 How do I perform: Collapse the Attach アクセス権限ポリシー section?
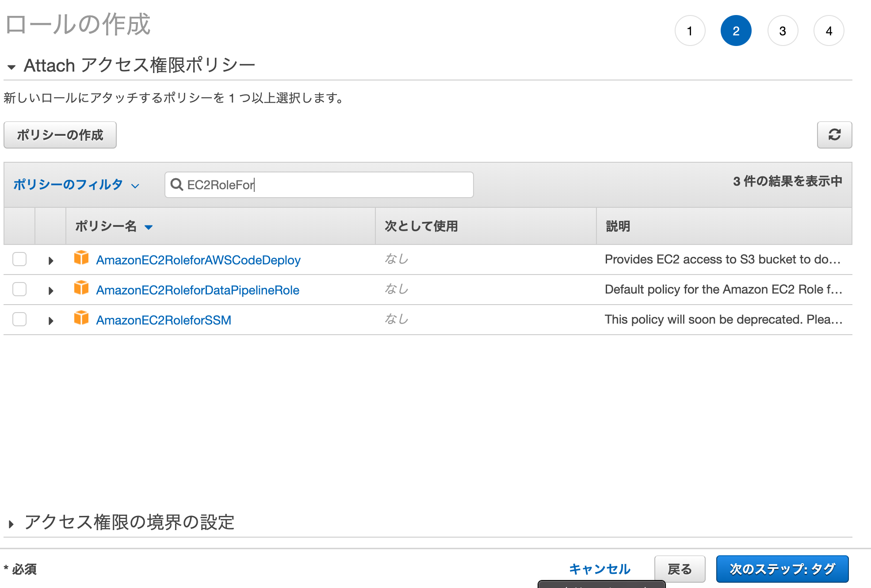coord(11,67)
